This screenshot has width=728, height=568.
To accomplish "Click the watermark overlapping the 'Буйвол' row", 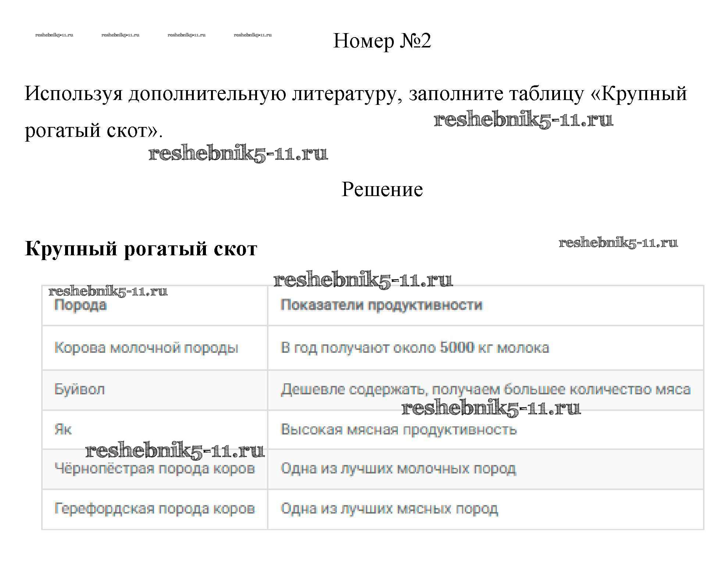I will pos(491,408).
